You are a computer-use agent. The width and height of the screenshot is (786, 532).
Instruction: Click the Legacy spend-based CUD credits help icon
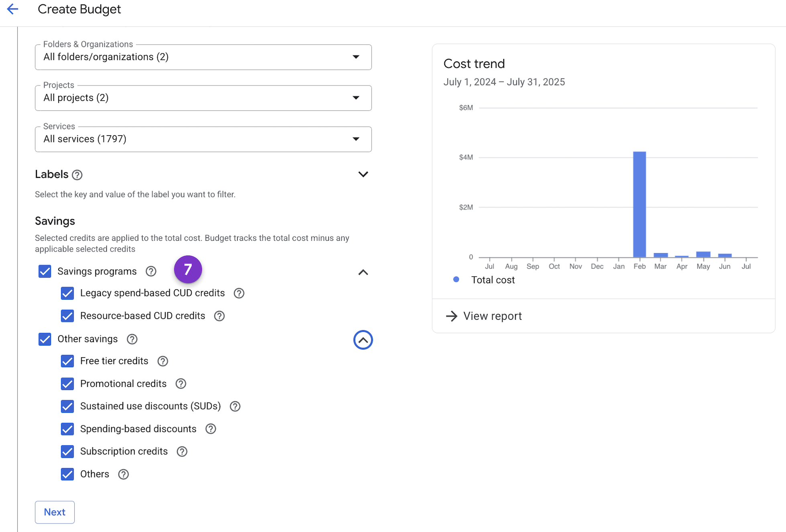coord(238,293)
